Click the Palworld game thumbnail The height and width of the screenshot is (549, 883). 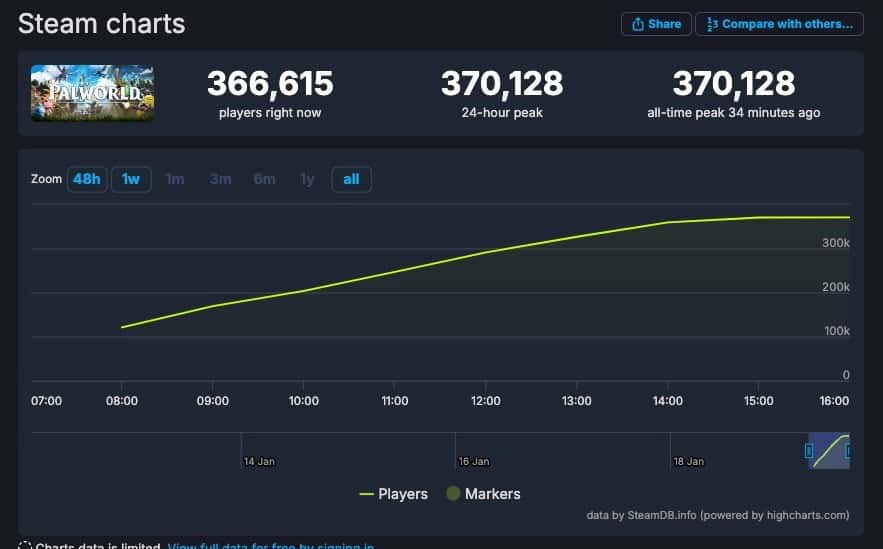pos(92,93)
